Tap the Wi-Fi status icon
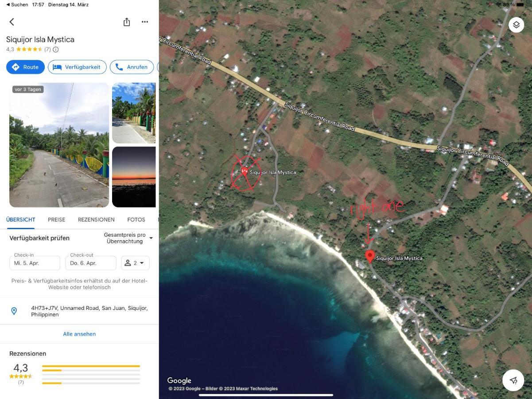This screenshot has width=532, height=399. [x=498, y=4]
